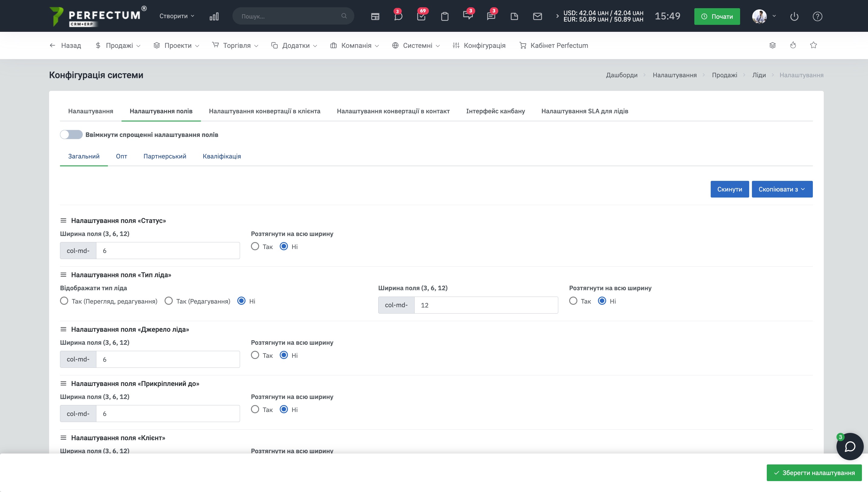Viewport: 868px width, 492px height.
Task: Select 'Так' for Статус full width stretch
Action: point(255,246)
